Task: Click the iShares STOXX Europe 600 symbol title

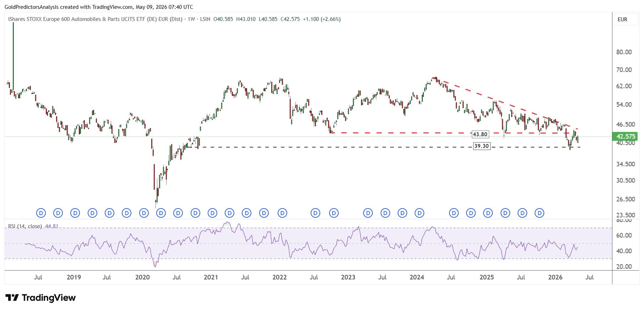Action: [95, 19]
